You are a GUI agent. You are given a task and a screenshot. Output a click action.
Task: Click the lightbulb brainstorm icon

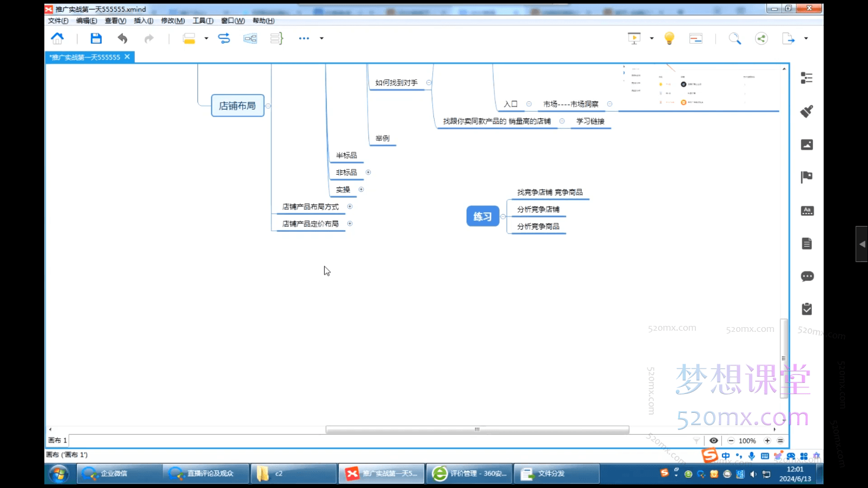pos(669,38)
